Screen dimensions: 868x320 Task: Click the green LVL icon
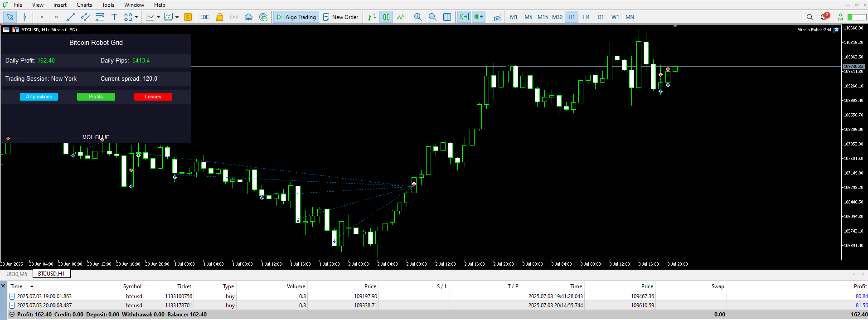(x=840, y=17)
